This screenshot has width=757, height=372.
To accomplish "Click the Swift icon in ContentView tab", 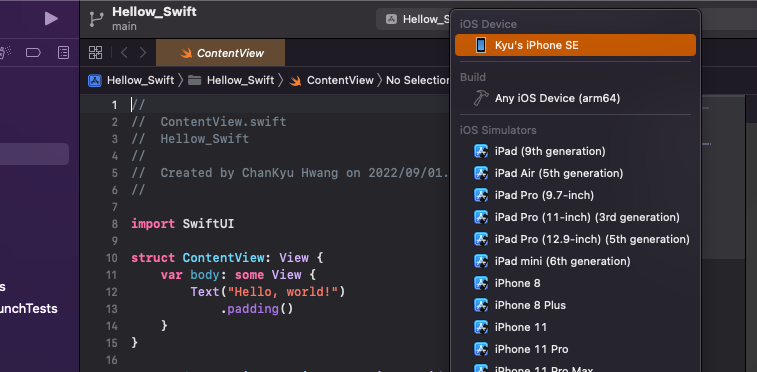I will (186, 54).
